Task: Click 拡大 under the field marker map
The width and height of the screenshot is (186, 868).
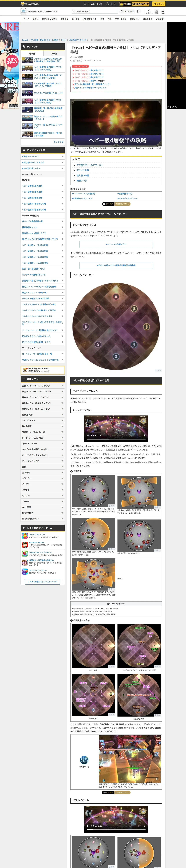Action: 158,371
